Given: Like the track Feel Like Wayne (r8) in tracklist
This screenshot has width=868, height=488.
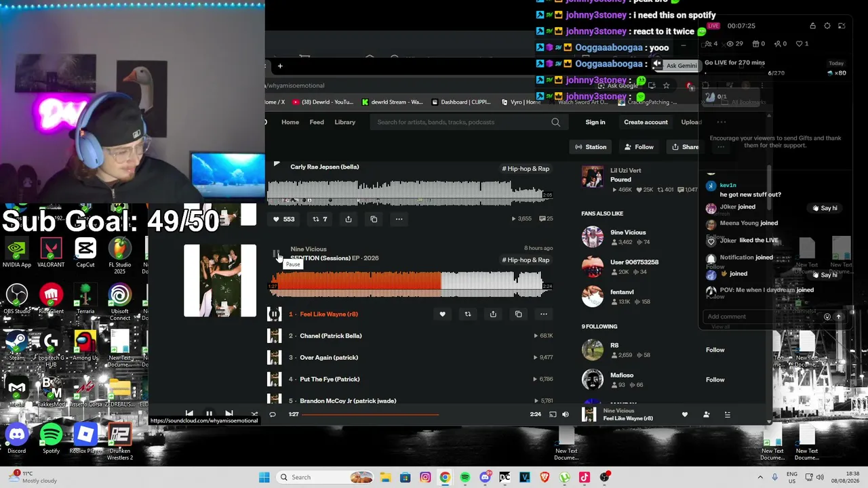Looking at the screenshot, I should [442, 314].
